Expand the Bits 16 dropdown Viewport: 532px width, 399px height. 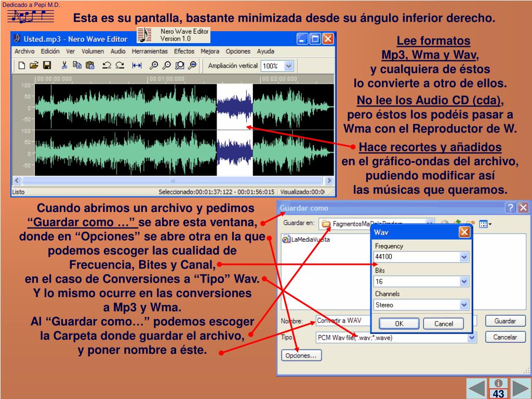pyautogui.click(x=464, y=281)
